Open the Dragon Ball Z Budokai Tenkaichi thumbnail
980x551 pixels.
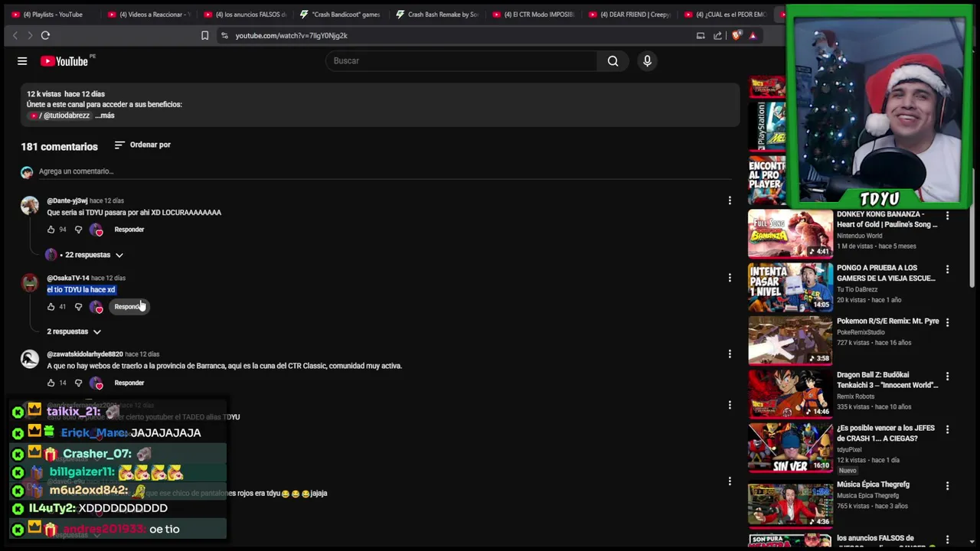click(x=790, y=394)
